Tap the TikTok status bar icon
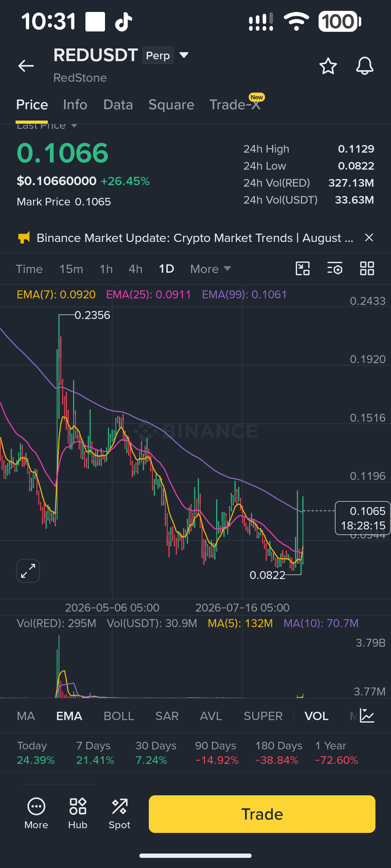This screenshot has width=391, height=868. tap(123, 21)
